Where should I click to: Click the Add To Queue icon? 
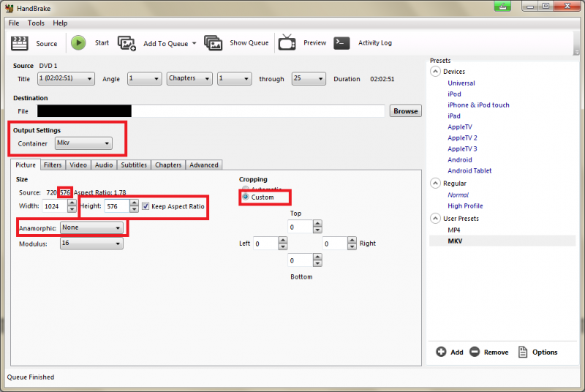(x=127, y=43)
